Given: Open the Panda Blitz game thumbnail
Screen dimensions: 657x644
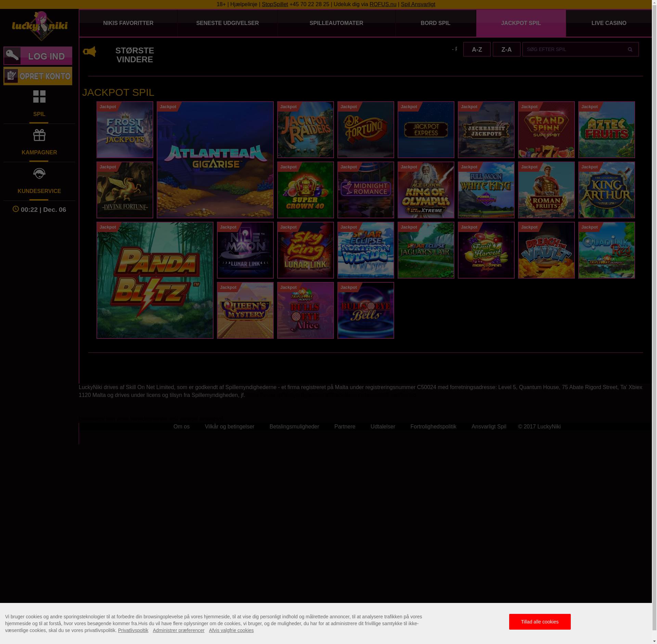Looking at the screenshot, I should click(155, 281).
